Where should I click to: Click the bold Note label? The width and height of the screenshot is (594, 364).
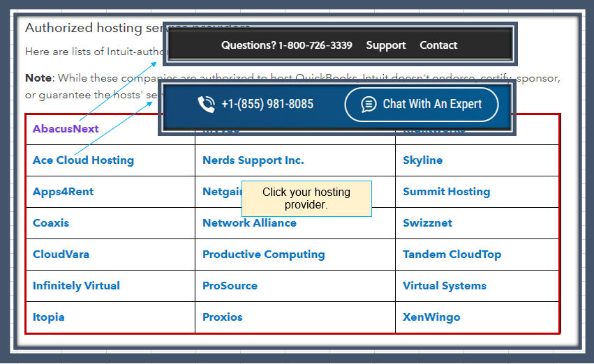38,78
